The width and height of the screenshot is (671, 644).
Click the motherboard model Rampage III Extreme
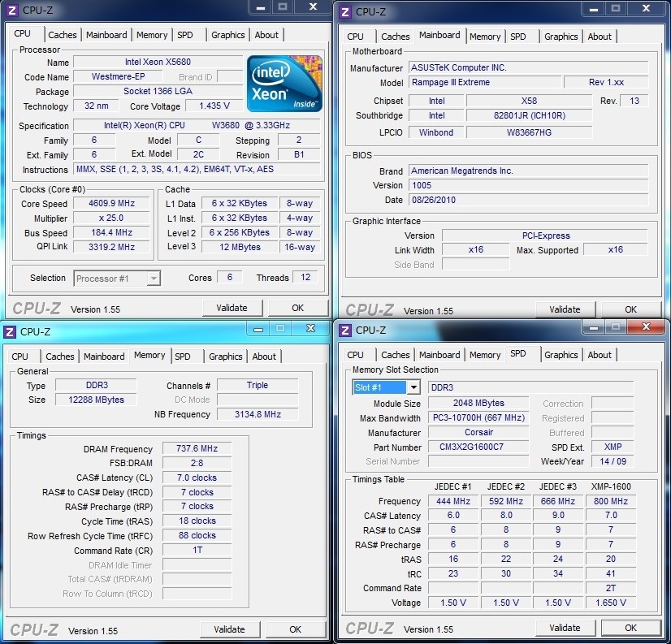(x=485, y=82)
